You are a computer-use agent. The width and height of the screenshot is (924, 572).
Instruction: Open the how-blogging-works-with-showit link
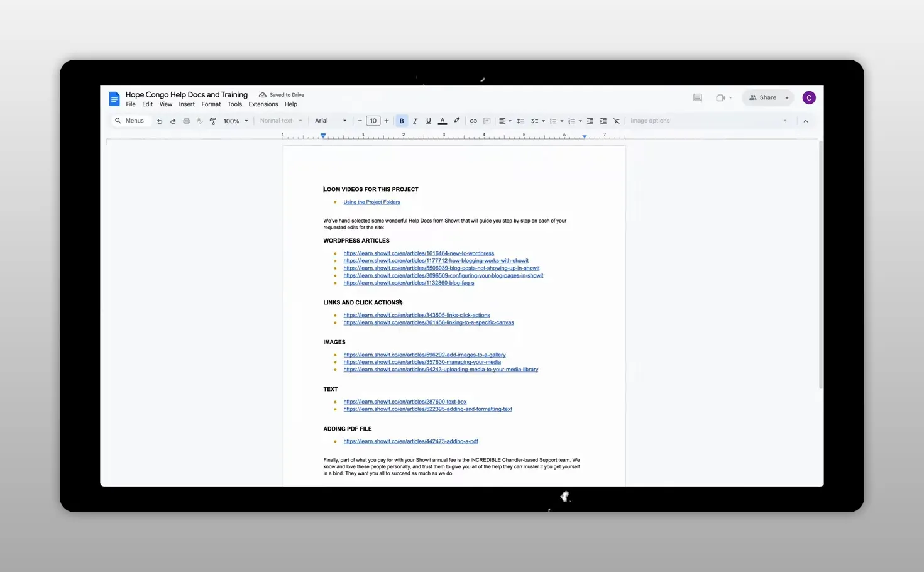[x=436, y=261]
